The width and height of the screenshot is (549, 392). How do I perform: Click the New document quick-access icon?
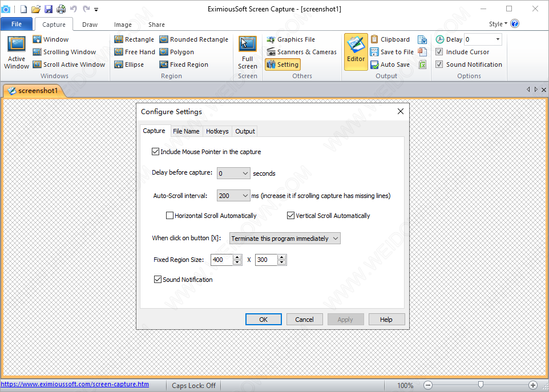pyautogui.click(x=23, y=9)
